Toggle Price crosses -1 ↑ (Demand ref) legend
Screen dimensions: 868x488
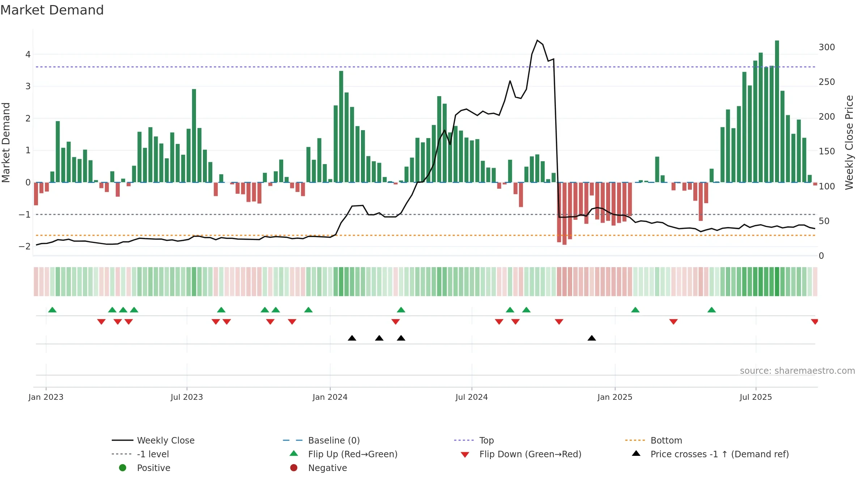tap(710, 454)
